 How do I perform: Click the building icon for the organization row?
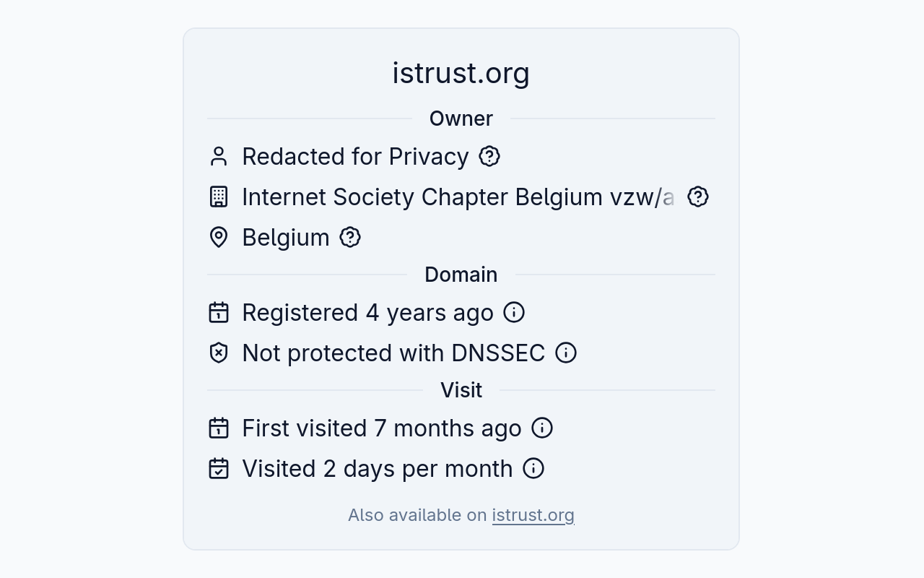tap(219, 197)
